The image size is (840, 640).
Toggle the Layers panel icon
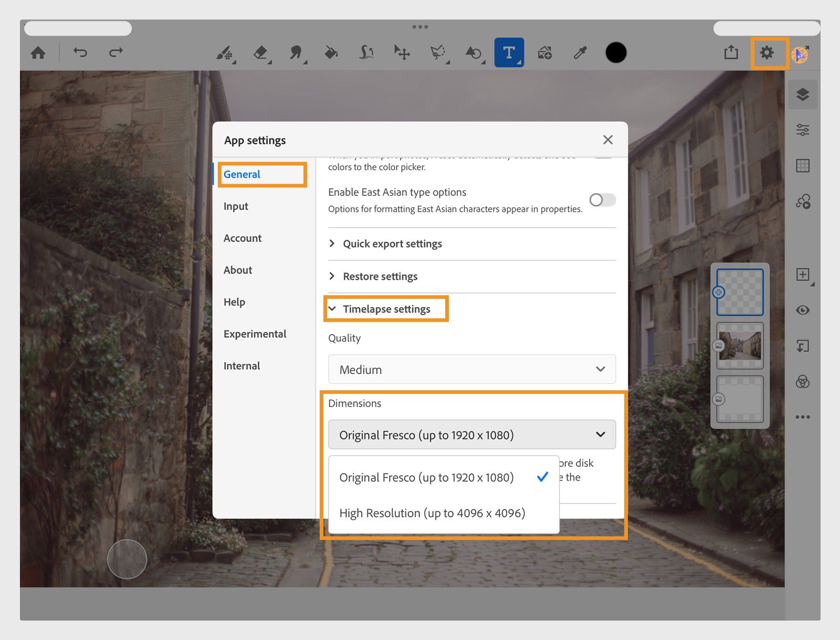click(803, 95)
